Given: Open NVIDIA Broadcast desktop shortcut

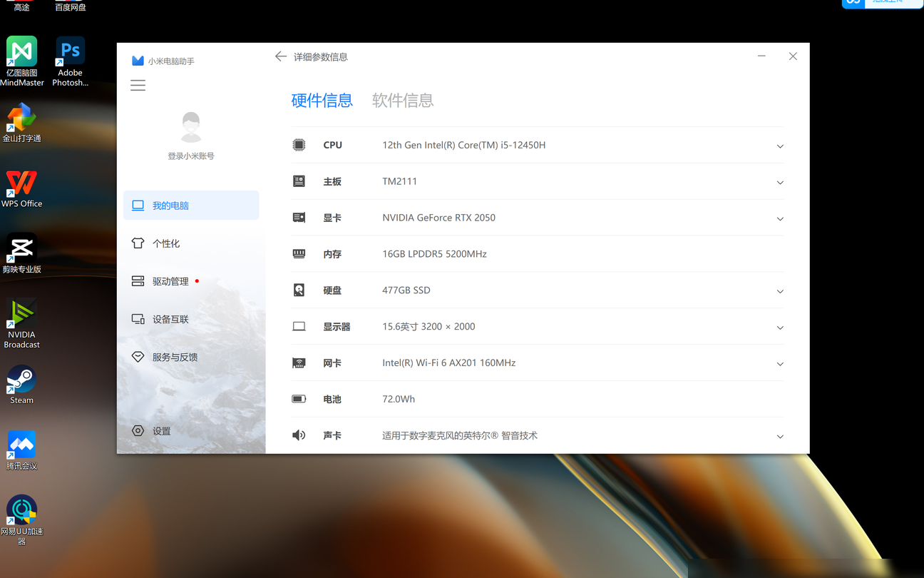Looking at the screenshot, I should (x=21, y=323).
